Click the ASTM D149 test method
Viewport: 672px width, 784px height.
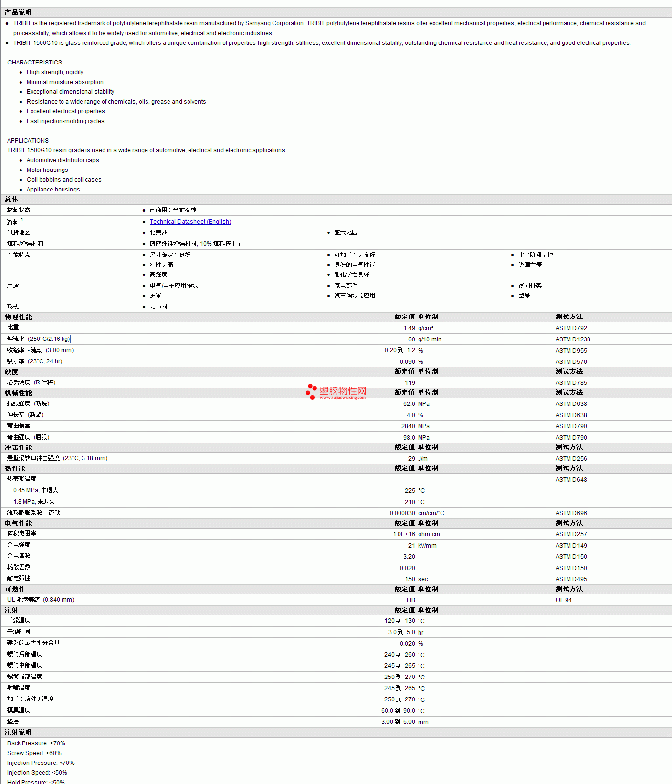pos(571,546)
